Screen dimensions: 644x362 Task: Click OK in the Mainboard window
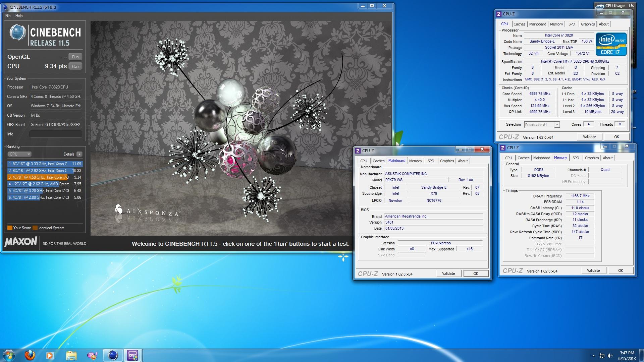476,274
